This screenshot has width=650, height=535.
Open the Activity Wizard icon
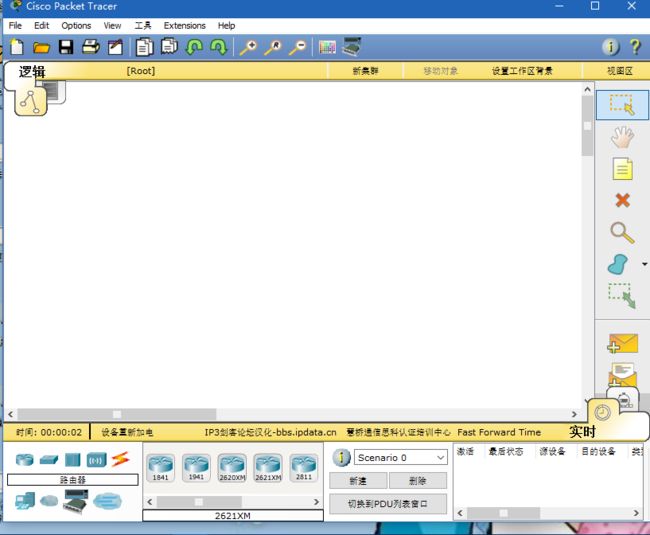click(116, 47)
